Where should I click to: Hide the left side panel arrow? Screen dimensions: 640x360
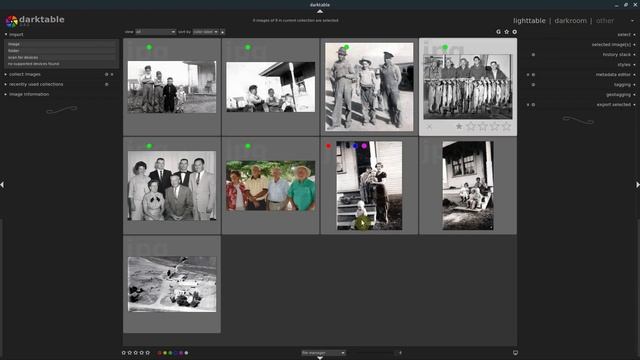[2, 185]
